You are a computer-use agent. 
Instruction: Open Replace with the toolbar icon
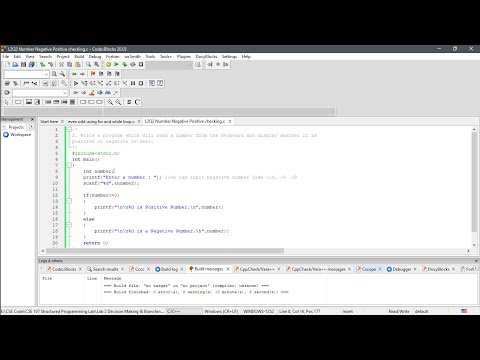[96, 64]
